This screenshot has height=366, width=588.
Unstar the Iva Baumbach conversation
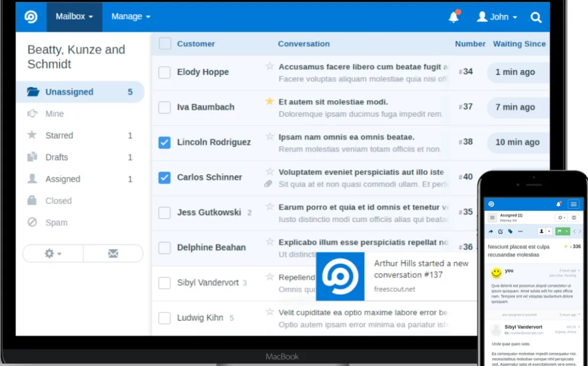[269, 101]
